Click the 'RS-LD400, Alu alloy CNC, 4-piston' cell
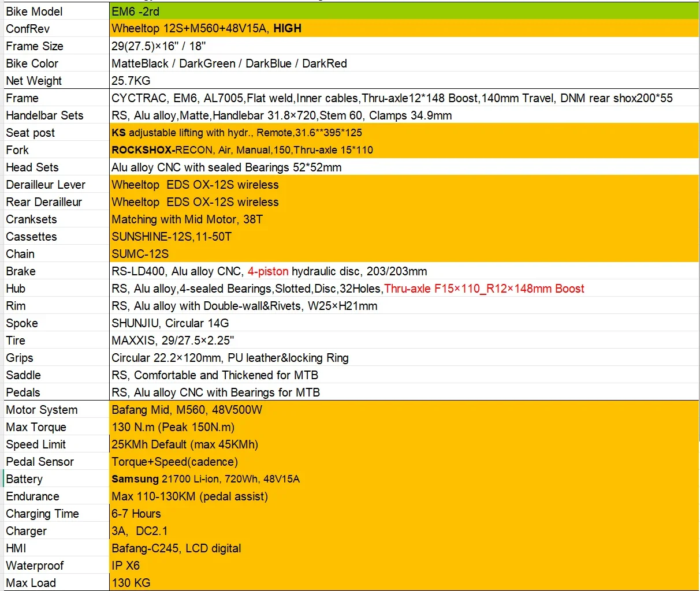The height and width of the screenshot is (591, 700). click(404, 271)
